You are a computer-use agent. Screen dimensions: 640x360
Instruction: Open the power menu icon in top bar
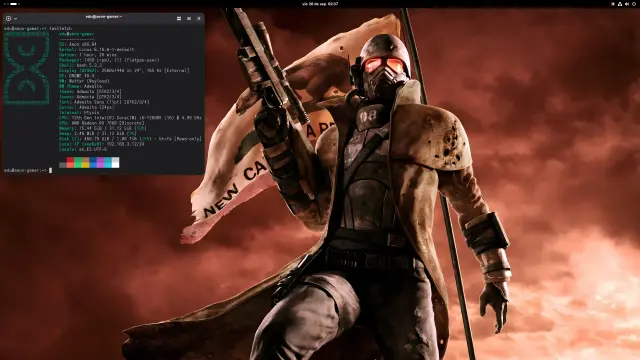point(633,4)
